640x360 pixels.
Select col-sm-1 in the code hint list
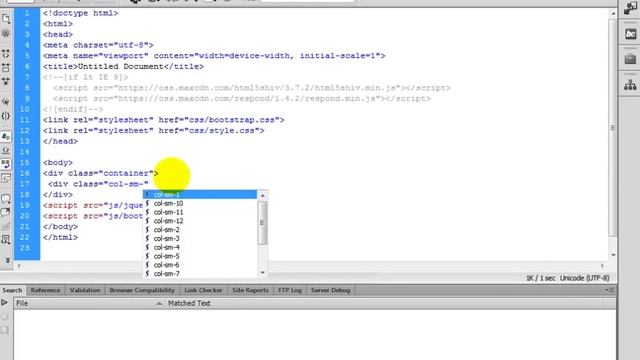coord(200,195)
